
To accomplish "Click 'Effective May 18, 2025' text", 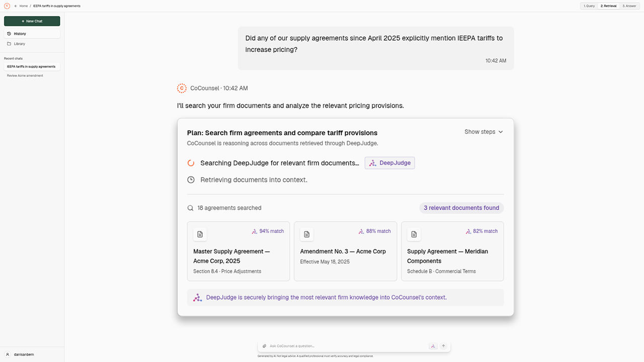I will tap(325, 261).
